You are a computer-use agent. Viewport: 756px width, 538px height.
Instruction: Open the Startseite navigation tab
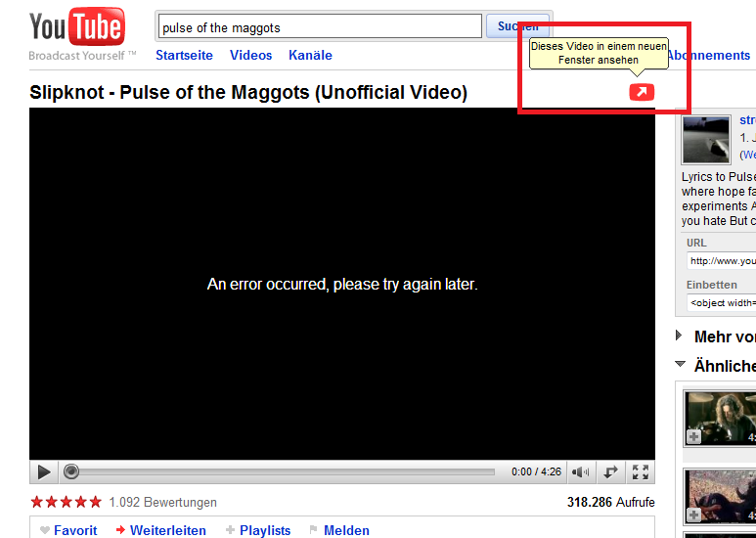(184, 55)
